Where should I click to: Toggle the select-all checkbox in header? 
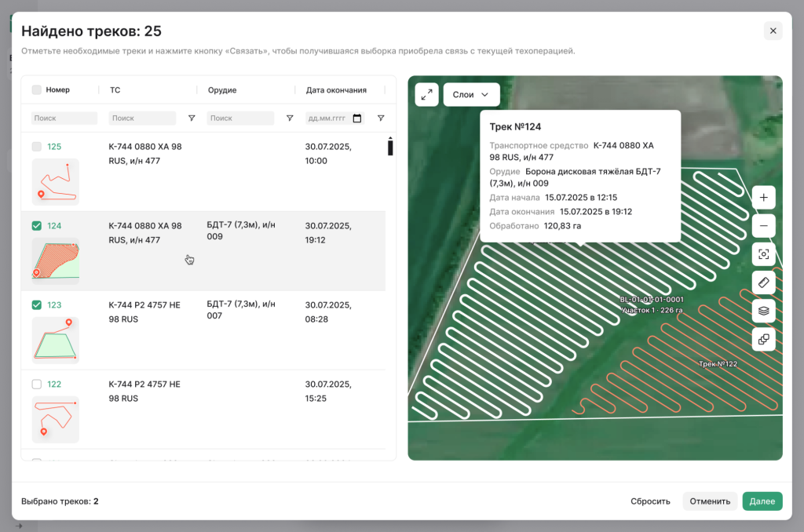[37, 90]
